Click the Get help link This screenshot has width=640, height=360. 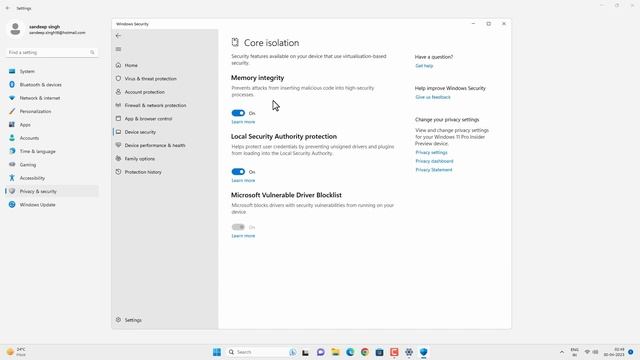point(424,66)
